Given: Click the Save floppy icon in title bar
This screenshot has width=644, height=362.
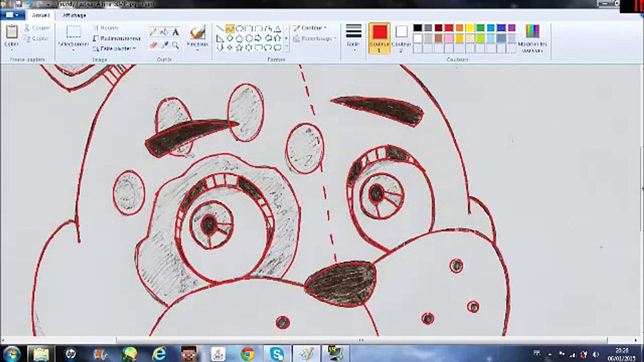Looking at the screenshot, I should (x=18, y=4).
